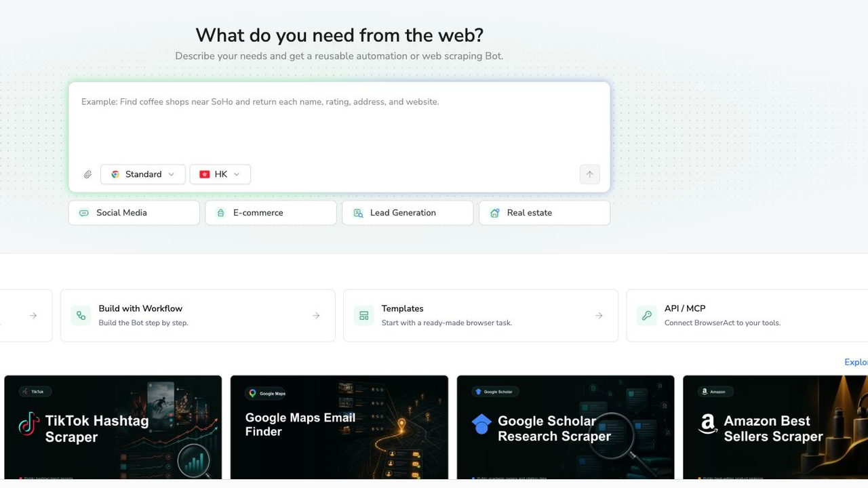Open the Build with Workflow card
868x488 pixels.
[198, 315]
